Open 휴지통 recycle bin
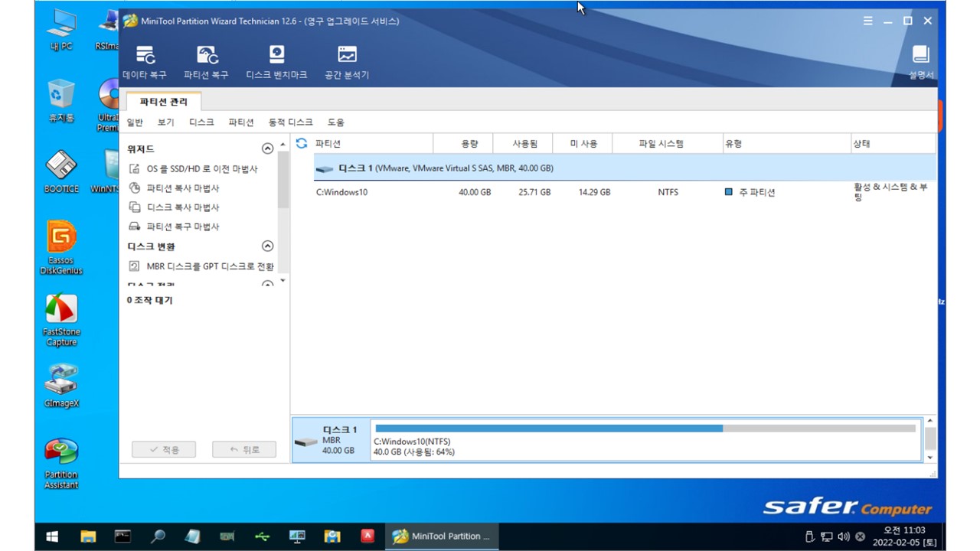 tap(61, 102)
